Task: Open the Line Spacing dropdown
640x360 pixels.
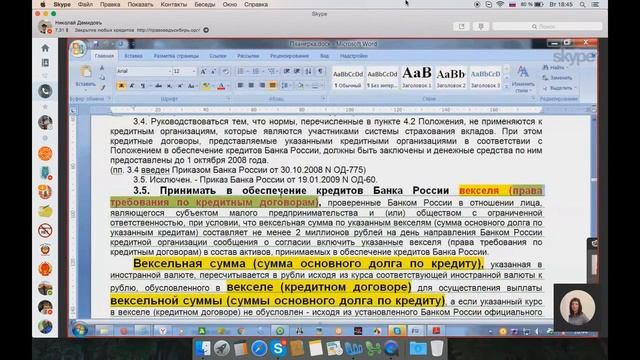Action: [286, 85]
